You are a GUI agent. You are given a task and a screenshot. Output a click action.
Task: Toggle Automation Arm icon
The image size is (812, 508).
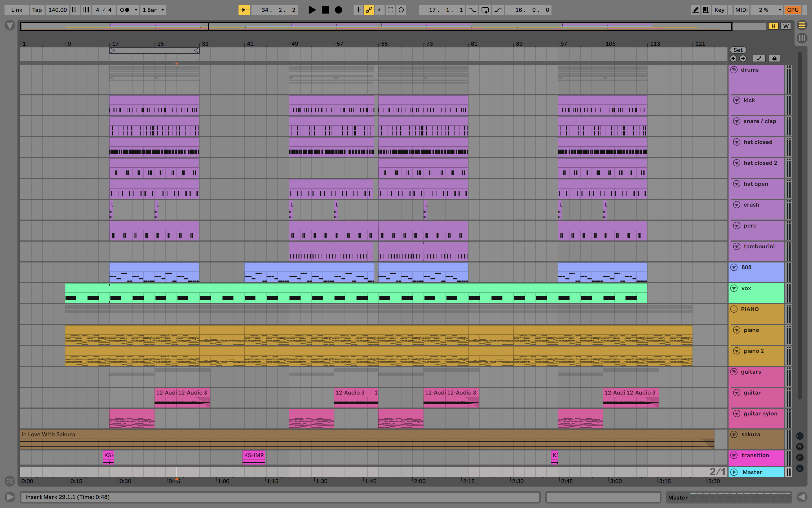click(x=369, y=10)
